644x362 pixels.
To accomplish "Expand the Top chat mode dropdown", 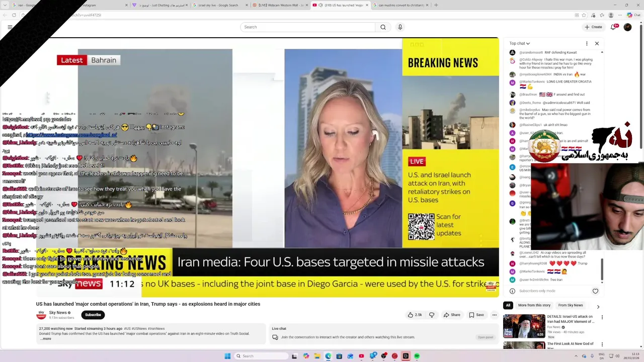I will tap(519, 43).
